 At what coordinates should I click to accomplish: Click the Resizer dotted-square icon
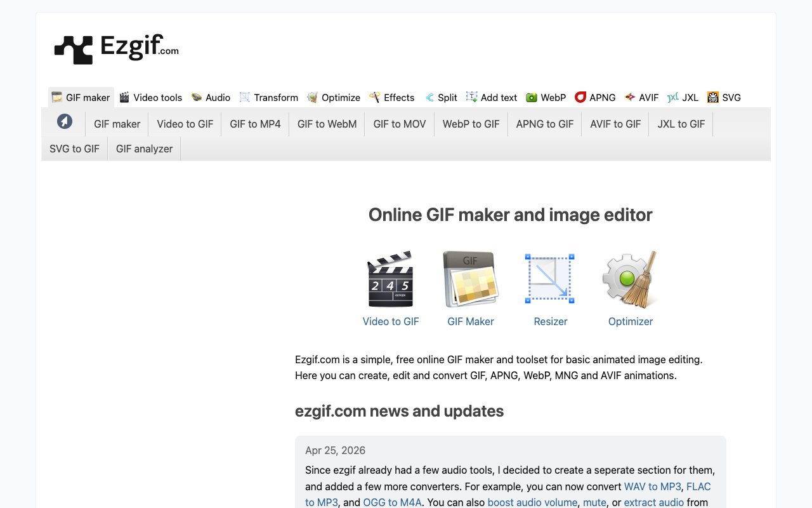coord(550,279)
